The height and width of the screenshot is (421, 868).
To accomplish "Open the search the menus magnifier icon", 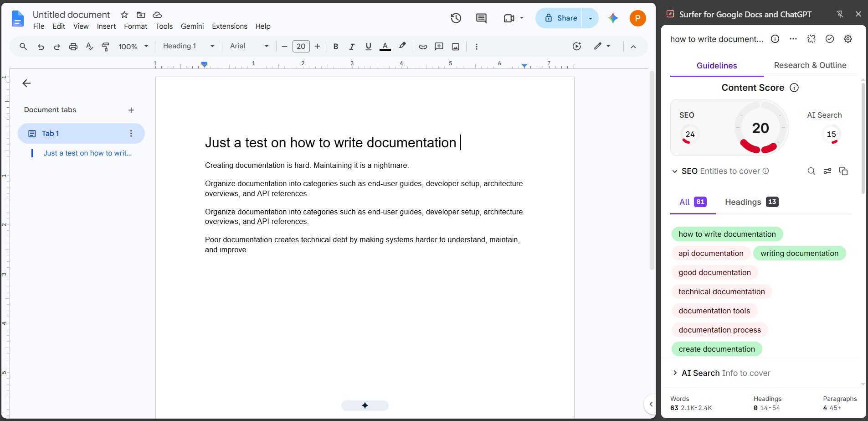I will [23, 46].
